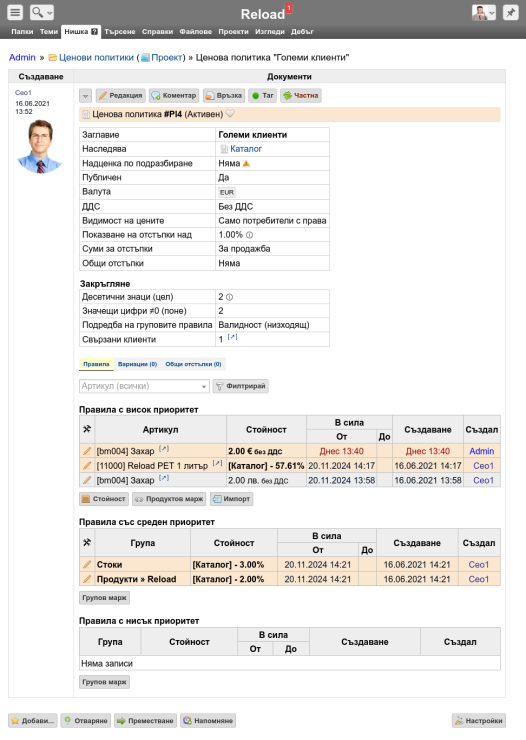Switch to the Търсене tab

click(120, 32)
